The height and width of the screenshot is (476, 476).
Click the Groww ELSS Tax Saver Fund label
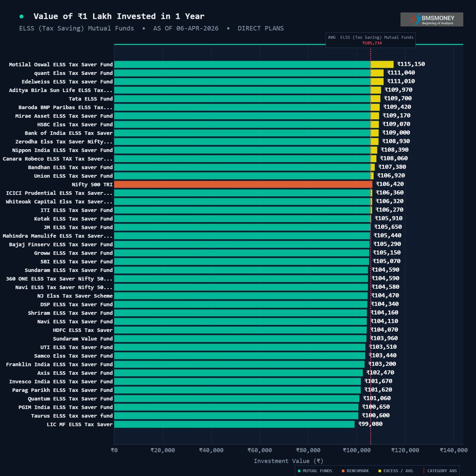[x=73, y=253]
